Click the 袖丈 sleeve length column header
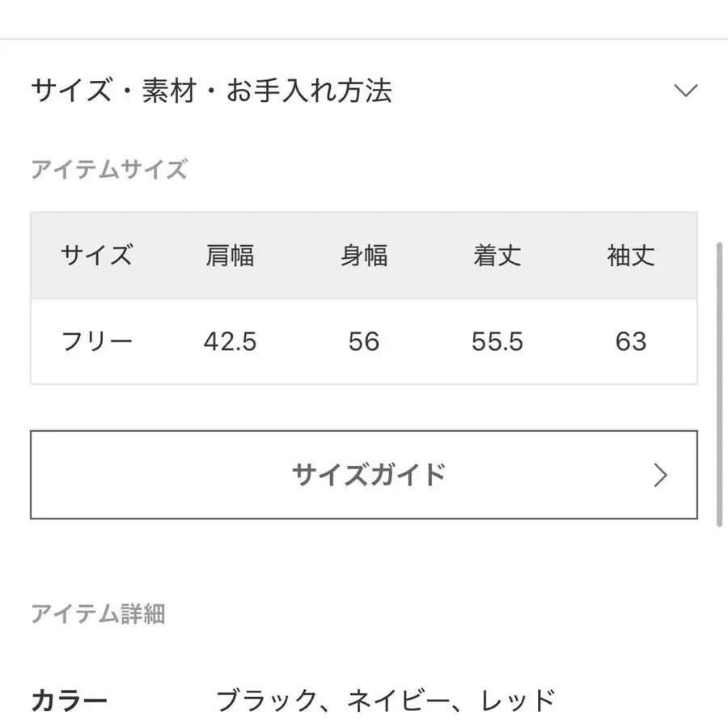The width and height of the screenshot is (728, 728). tap(632, 256)
